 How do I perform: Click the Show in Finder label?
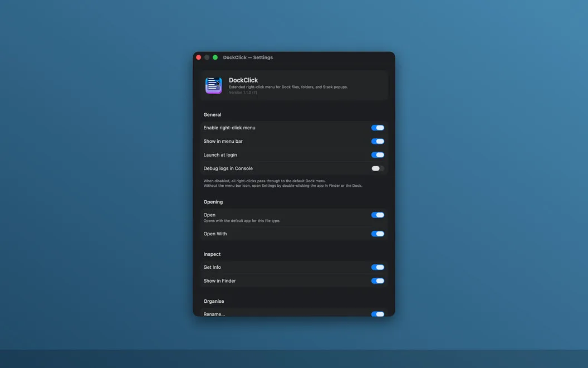coord(220,280)
